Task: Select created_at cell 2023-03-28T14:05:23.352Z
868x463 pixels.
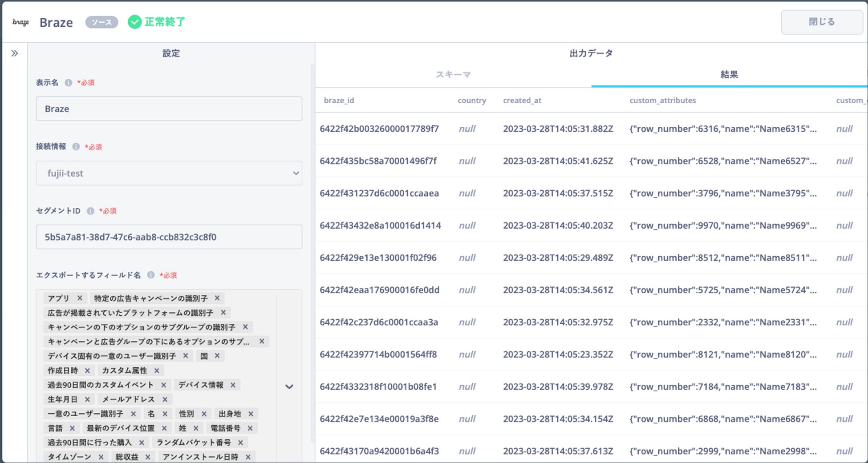Action: coord(558,354)
